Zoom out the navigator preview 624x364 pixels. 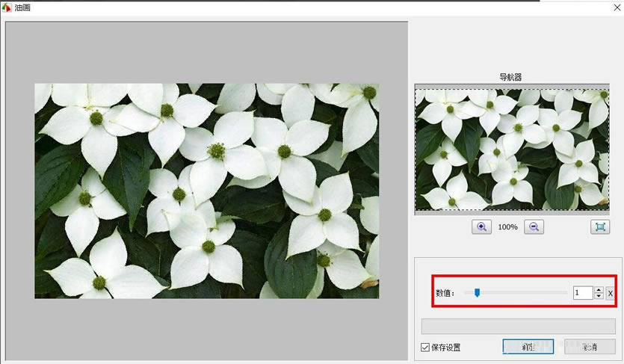point(534,226)
